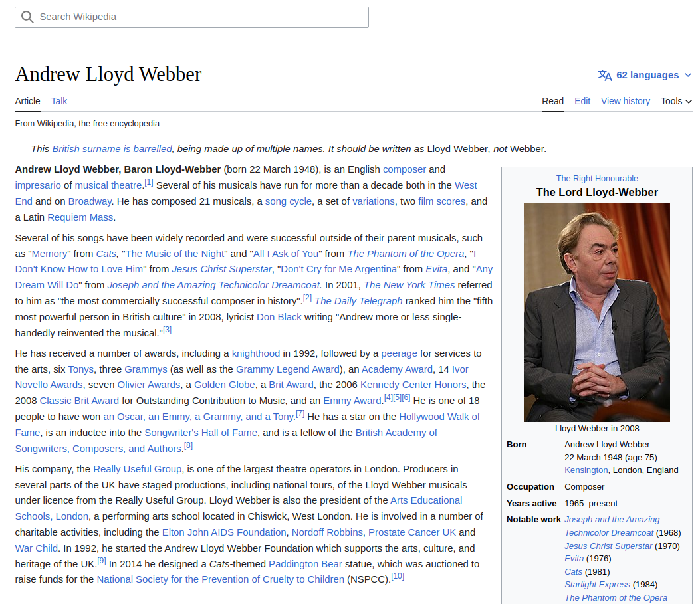Follow the knighthood link

[256, 353]
